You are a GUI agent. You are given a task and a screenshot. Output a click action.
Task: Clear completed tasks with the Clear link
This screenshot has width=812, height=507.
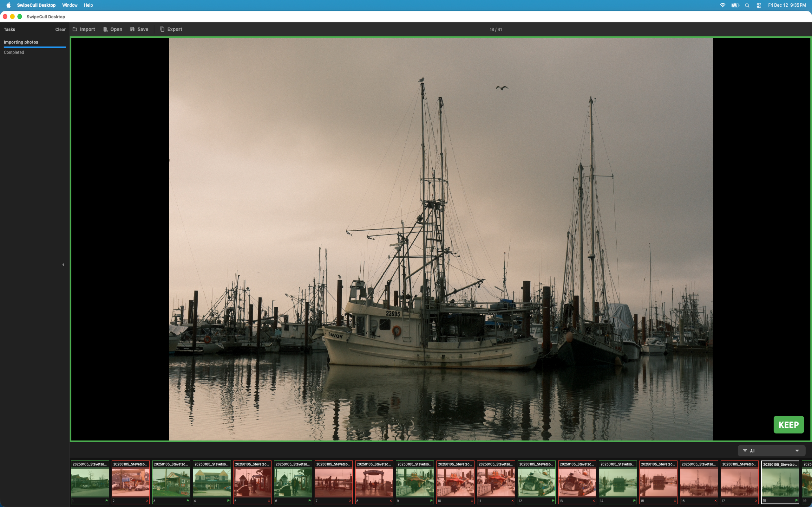[60, 29]
